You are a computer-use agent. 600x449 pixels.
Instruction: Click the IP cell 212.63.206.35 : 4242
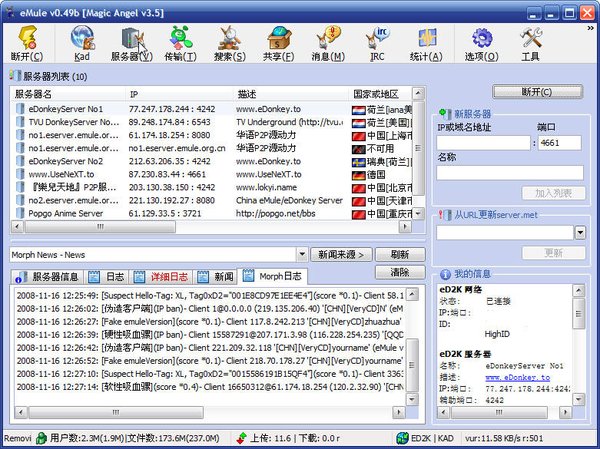click(170, 161)
